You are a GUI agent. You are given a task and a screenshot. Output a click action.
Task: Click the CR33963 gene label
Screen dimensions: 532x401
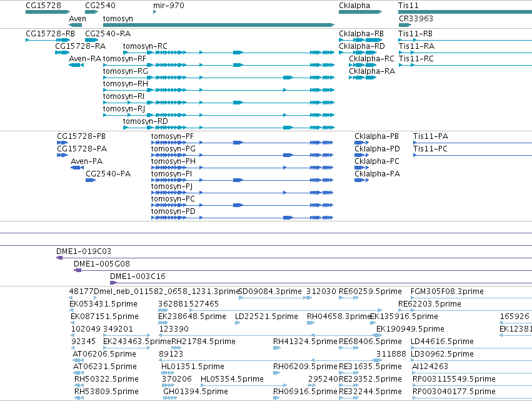tap(416, 19)
